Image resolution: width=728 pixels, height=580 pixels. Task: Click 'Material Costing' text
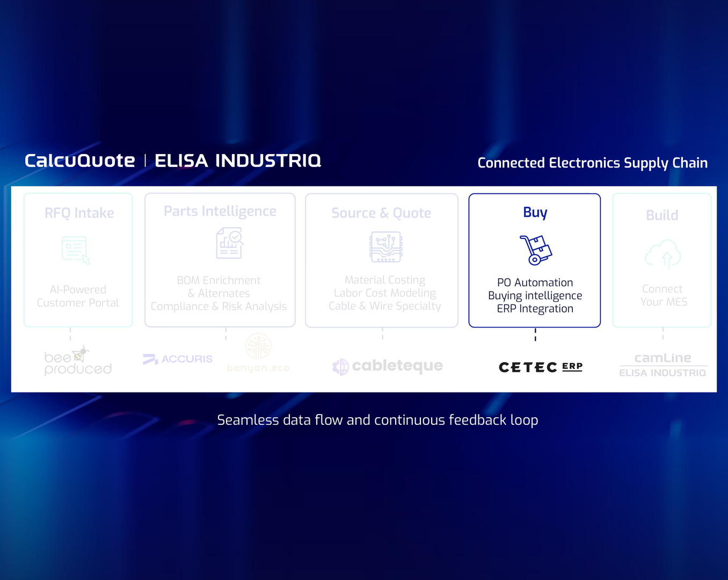(x=385, y=280)
